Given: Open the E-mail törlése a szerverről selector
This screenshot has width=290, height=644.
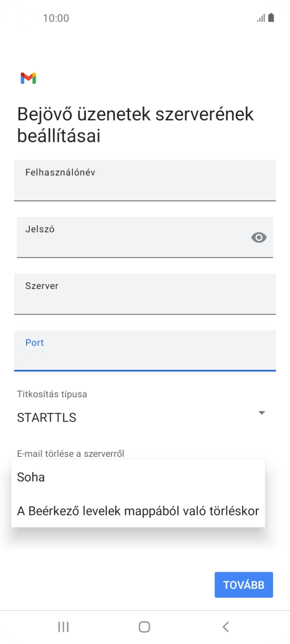Looking at the screenshot, I should click(x=71, y=452).
